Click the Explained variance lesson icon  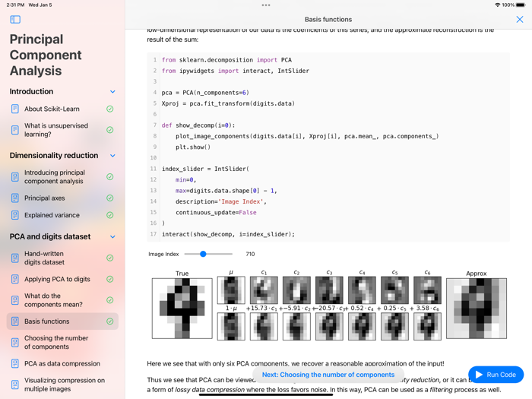[x=15, y=215]
